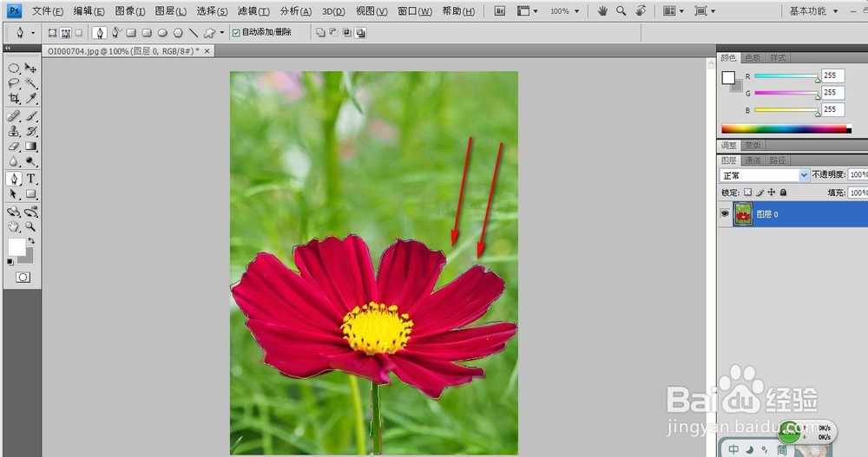The image size is (868, 457).
Task: Pick the Hand tool in toolbox
Action: (x=14, y=226)
